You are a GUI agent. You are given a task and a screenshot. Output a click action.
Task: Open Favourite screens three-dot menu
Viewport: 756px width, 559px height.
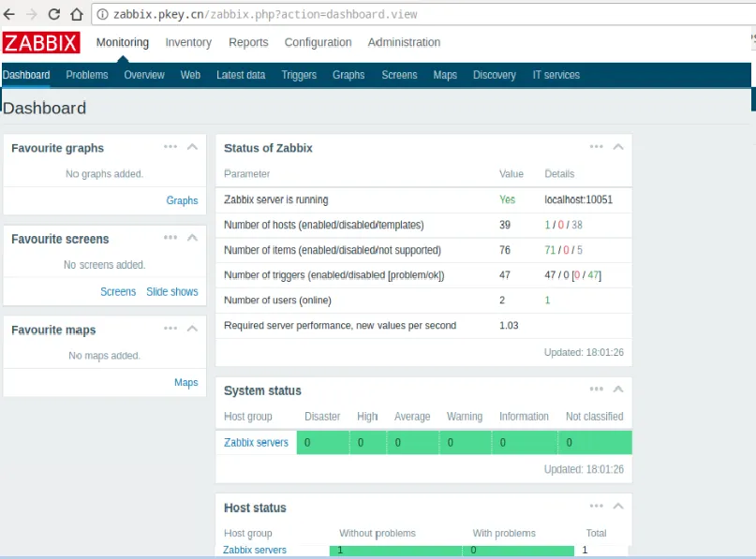[x=170, y=237]
